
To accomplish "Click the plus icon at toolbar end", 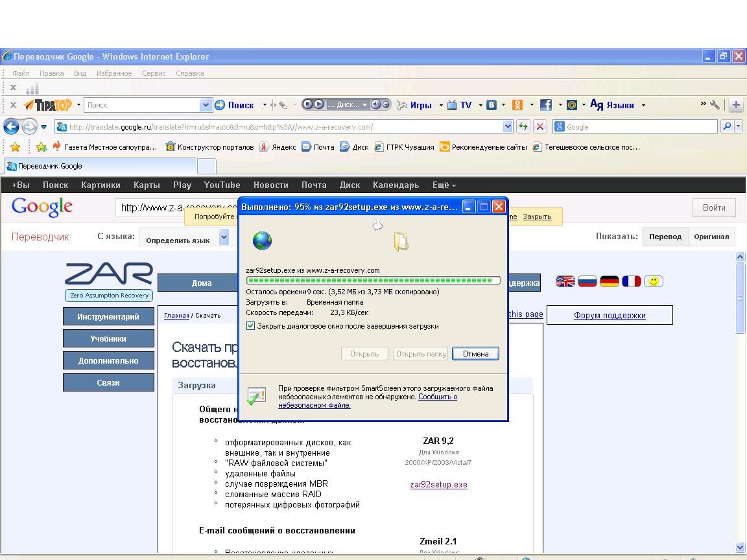I will click(x=736, y=105).
